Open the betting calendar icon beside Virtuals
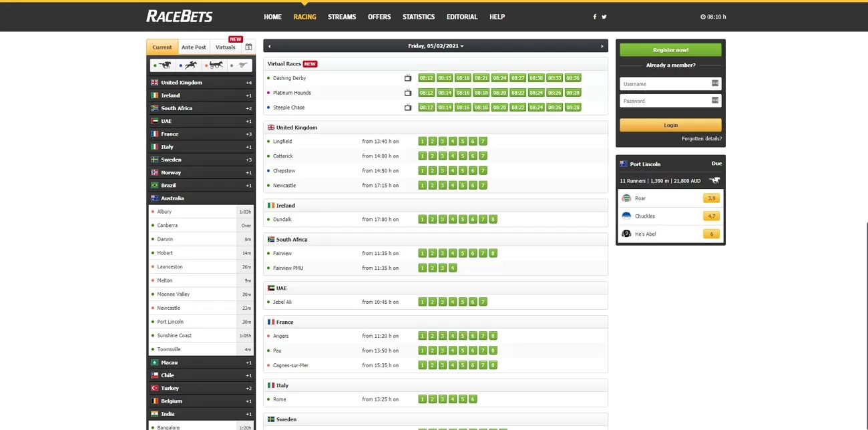The image size is (868, 430). pos(248,47)
